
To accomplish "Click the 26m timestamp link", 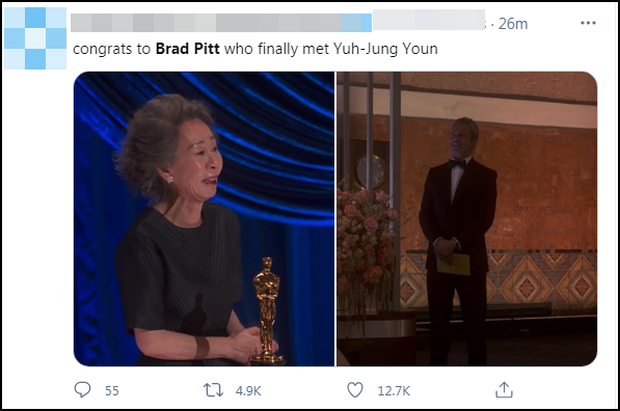I will [x=513, y=23].
